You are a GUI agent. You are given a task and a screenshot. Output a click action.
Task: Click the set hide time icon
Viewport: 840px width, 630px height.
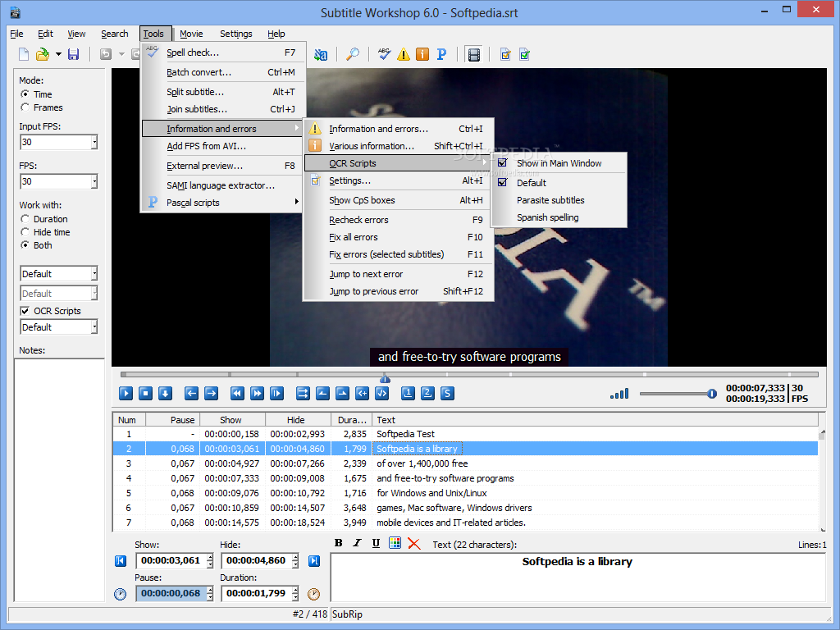point(342,393)
